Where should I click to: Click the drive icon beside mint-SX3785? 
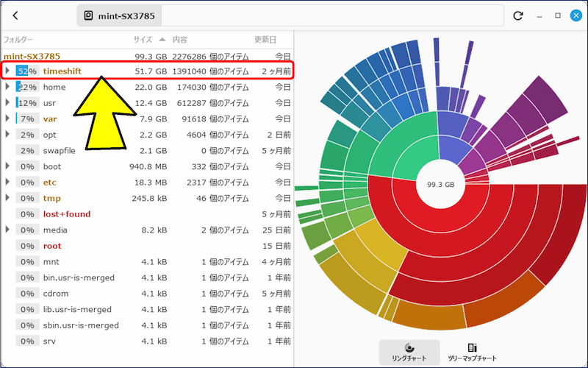click(x=89, y=15)
